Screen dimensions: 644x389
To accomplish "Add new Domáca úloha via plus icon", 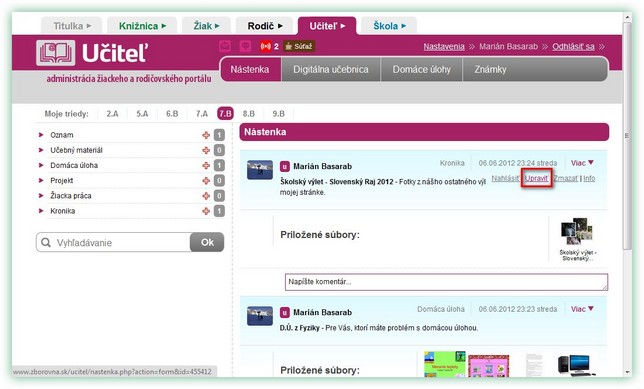I will [206, 166].
